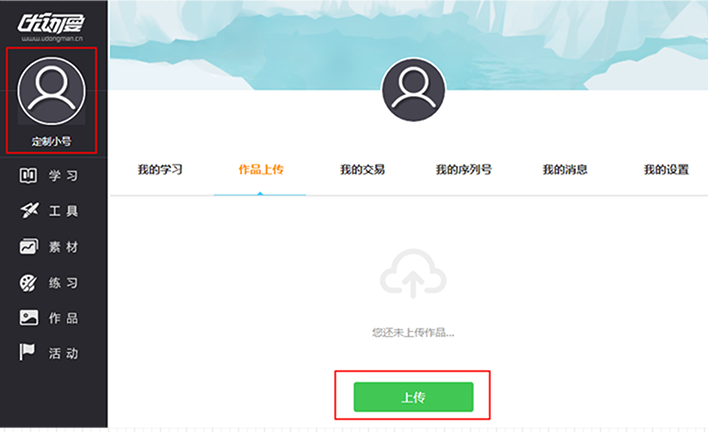The width and height of the screenshot is (708, 432).
Task: Open the 素材 sidebar menu label
Action: tap(63, 247)
